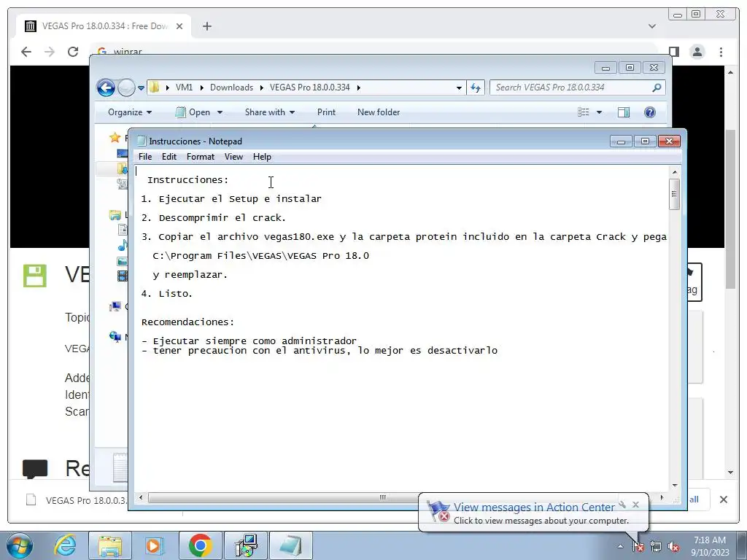The height and width of the screenshot is (560, 747).
Task: Launch Internet Explorer from the taskbar
Action: tap(65, 545)
